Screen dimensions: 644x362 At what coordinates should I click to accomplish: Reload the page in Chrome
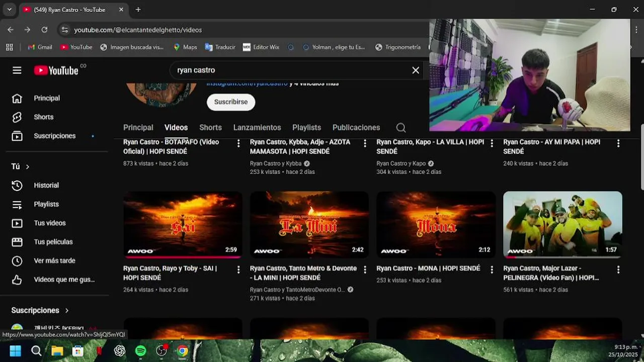click(44, 30)
